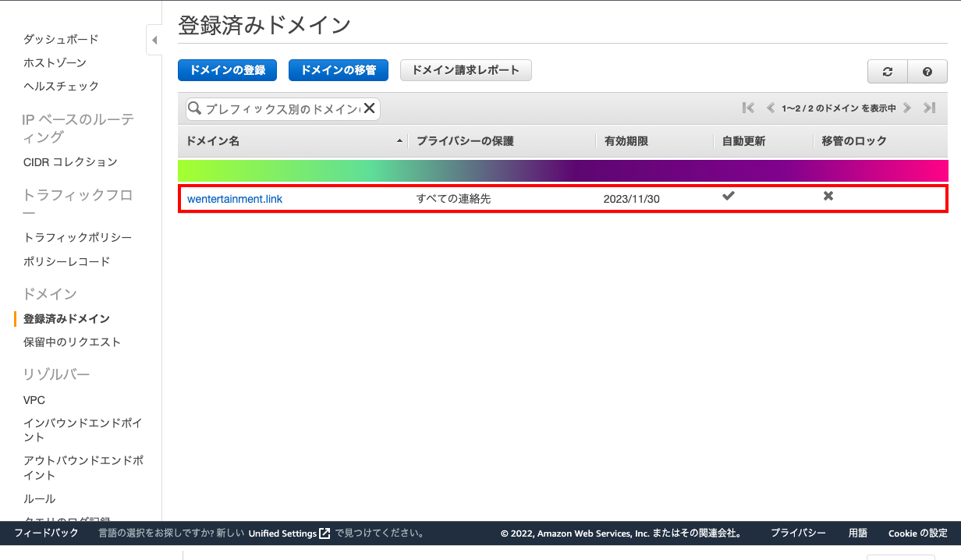Viewport: 961px width, 560px height.
Task: Open help with question mark icon
Action: pos(927,71)
